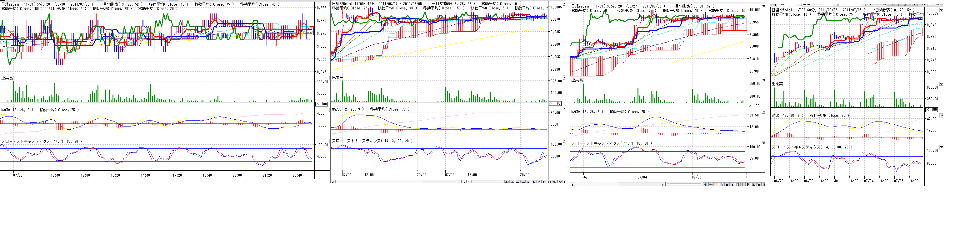Click the X icon in 15分 chart toolbar
This screenshot has height=248, width=980.
coord(560,182)
